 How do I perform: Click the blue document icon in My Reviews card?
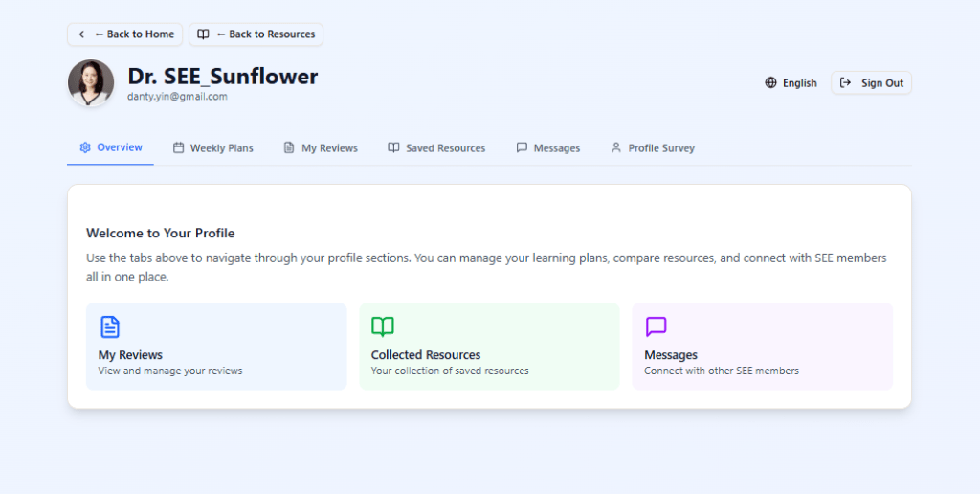110,327
